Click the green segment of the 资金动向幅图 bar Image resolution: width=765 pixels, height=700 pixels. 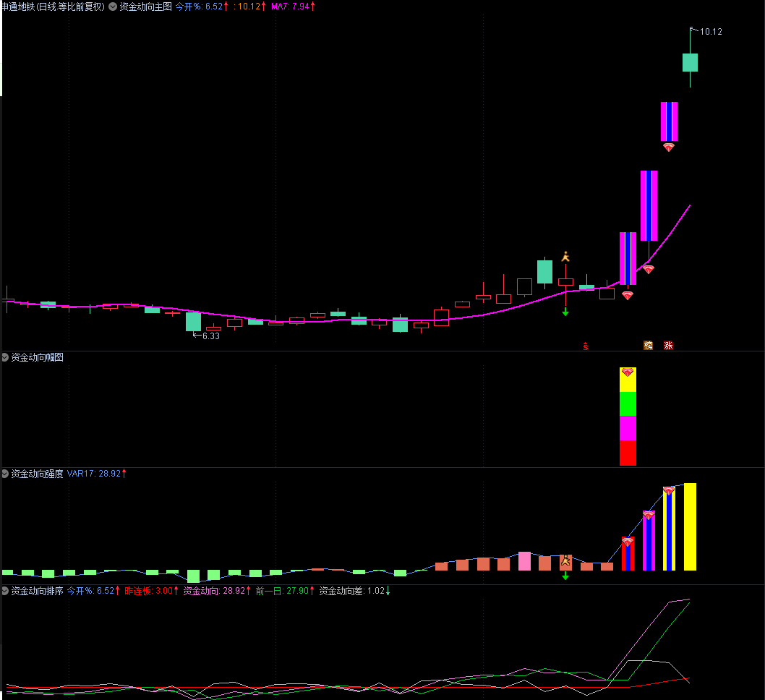point(628,404)
